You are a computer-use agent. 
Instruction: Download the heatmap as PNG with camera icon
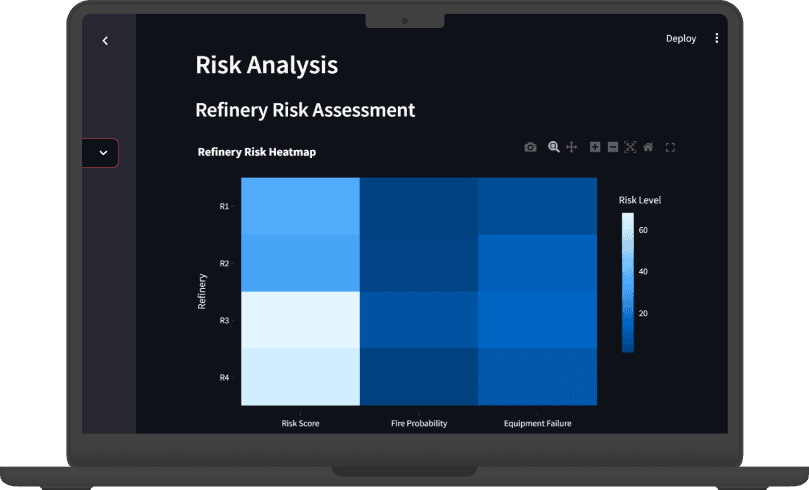[x=530, y=147]
